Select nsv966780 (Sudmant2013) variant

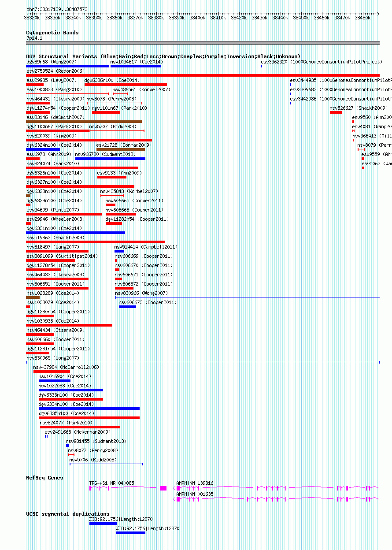tap(105, 154)
